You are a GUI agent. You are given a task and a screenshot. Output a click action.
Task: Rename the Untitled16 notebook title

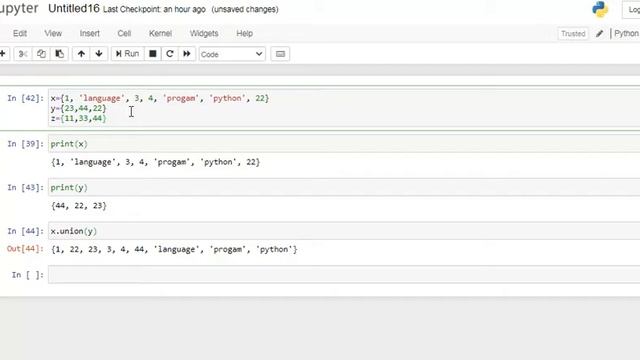pyautogui.click(x=74, y=9)
